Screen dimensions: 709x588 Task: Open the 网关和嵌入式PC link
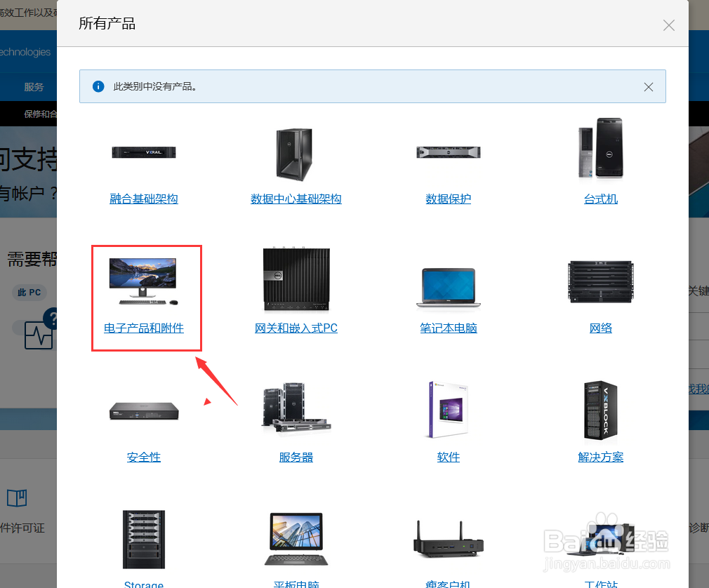[296, 328]
